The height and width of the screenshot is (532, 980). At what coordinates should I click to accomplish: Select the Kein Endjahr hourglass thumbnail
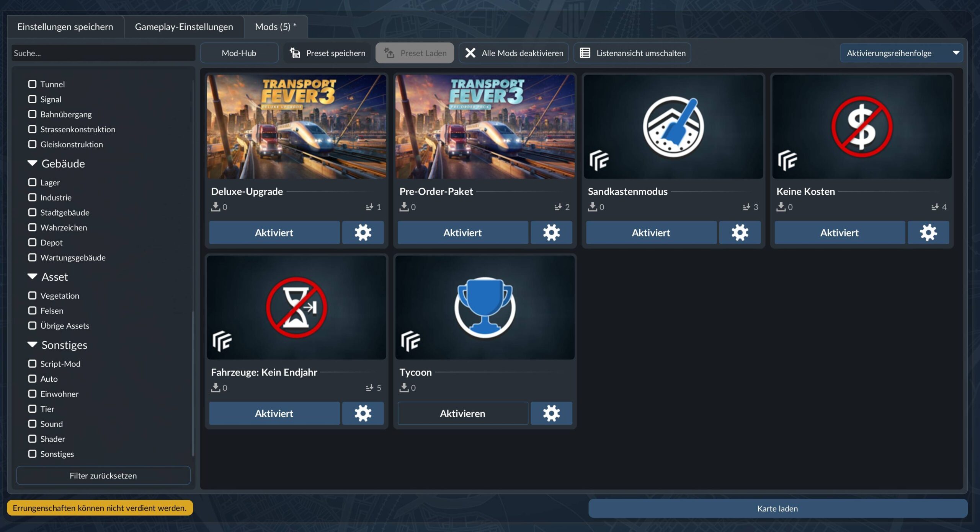[297, 307]
